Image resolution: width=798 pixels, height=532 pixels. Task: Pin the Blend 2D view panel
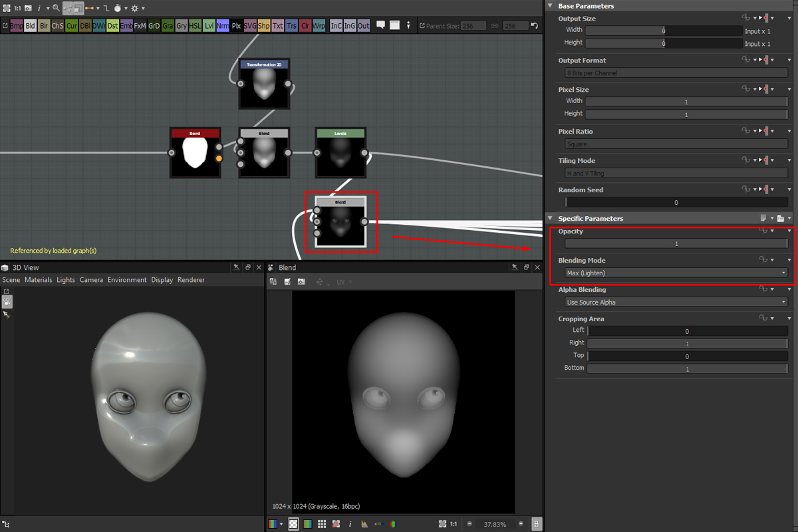[x=514, y=267]
